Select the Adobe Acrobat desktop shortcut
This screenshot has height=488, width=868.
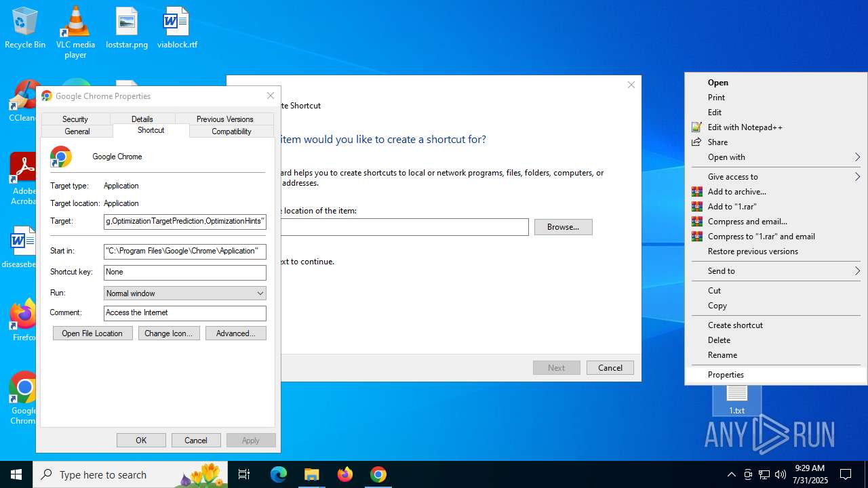point(22,178)
